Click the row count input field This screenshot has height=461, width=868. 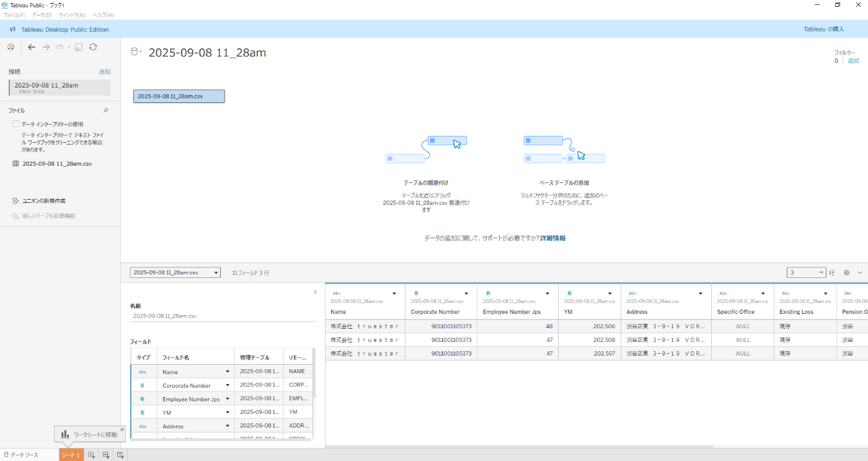pyautogui.click(x=802, y=272)
